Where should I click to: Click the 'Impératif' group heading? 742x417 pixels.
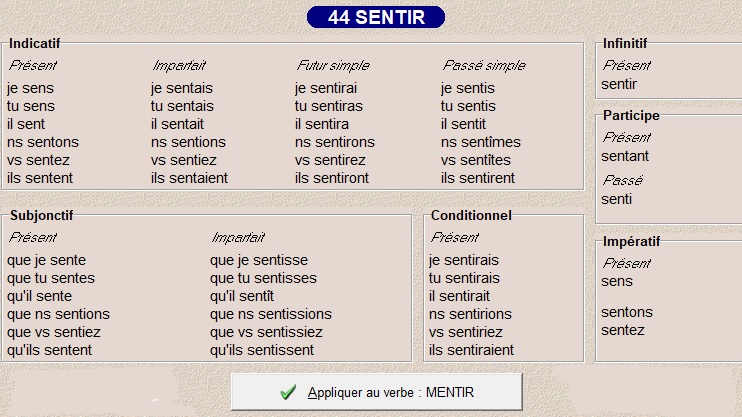click(631, 242)
